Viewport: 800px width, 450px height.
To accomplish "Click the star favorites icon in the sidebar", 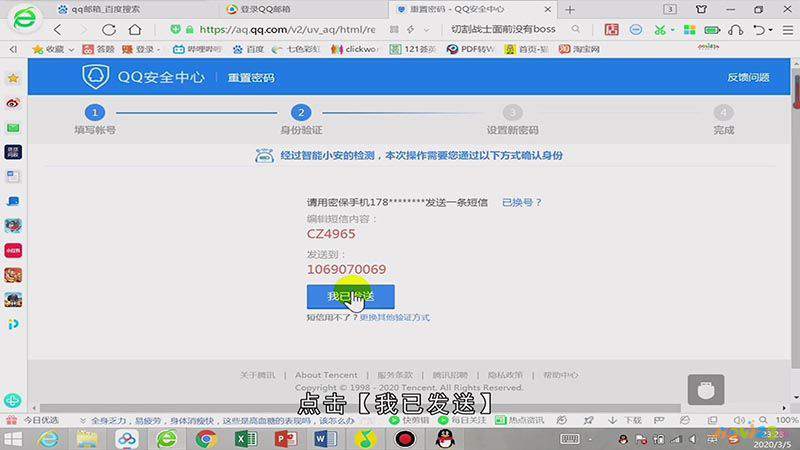I will click(x=13, y=78).
